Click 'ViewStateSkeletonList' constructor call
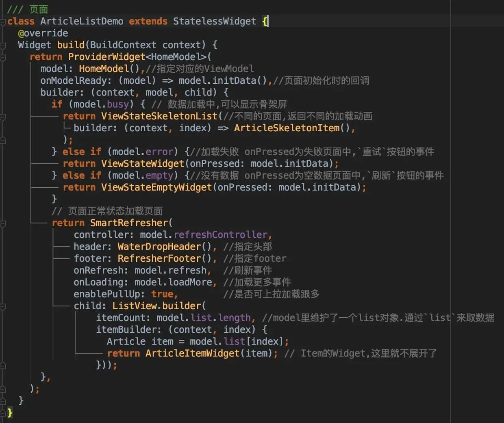Screen dimensions: 504x423 coord(159,116)
